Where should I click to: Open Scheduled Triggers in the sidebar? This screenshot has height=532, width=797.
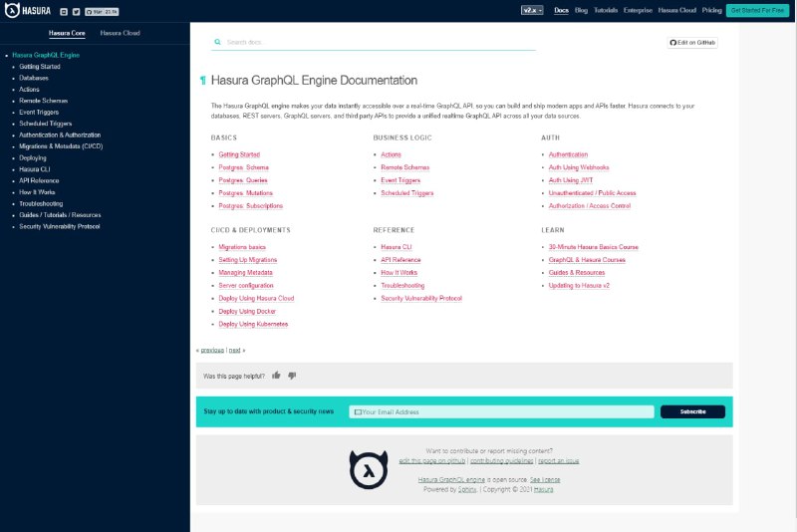[x=45, y=124]
